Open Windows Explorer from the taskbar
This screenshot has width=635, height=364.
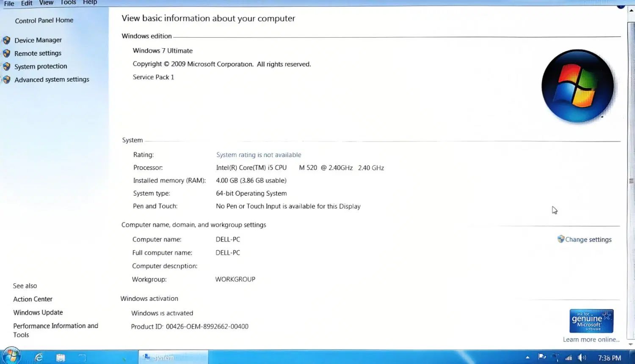[61, 358]
